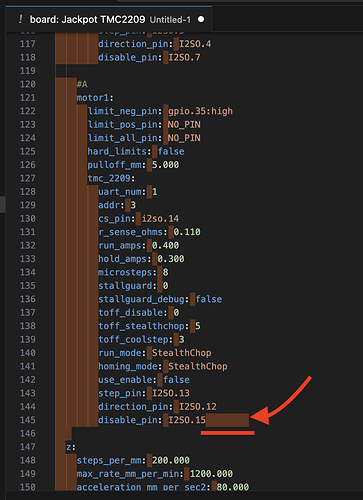The width and height of the screenshot is (363, 500).
Task: Click the 'r_sense_ohms' value 0.110
Action: coord(187,232)
